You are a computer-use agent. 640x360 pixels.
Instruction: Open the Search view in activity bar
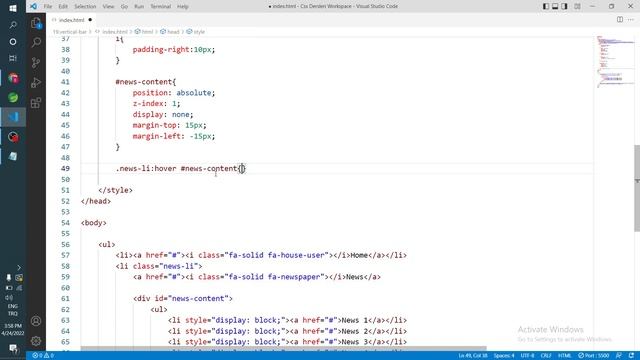coord(36,42)
